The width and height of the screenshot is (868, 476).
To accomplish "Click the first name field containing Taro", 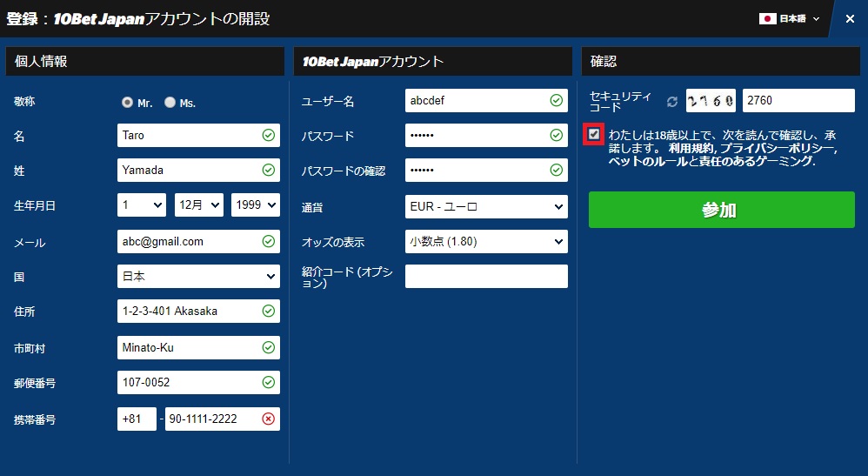I will coord(198,135).
